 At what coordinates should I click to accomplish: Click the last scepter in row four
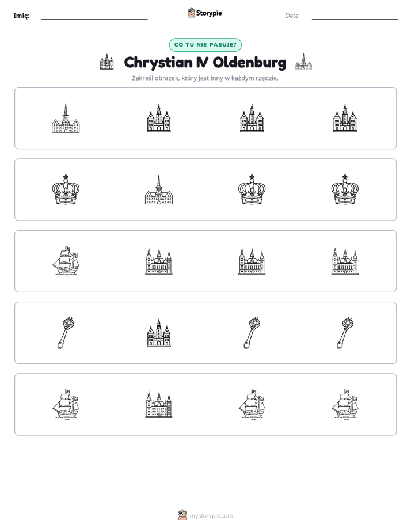345,333
